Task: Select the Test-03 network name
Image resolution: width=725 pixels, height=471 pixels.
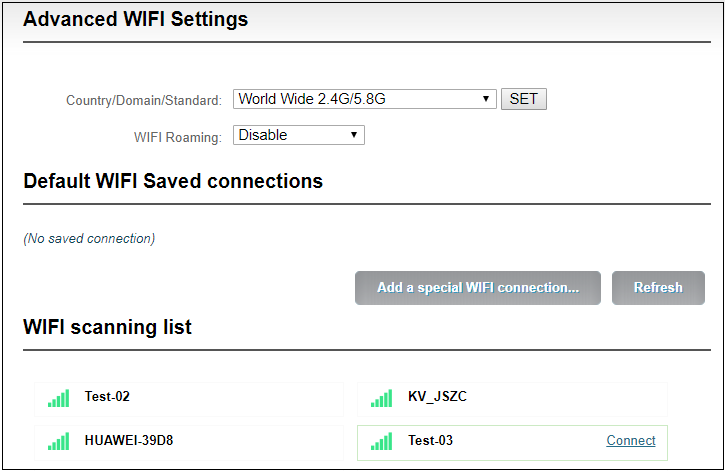Action: tap(430, 440)
